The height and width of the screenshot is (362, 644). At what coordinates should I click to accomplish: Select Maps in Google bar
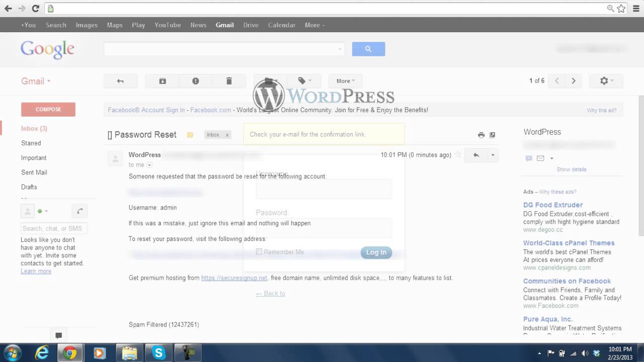point(115,25)
